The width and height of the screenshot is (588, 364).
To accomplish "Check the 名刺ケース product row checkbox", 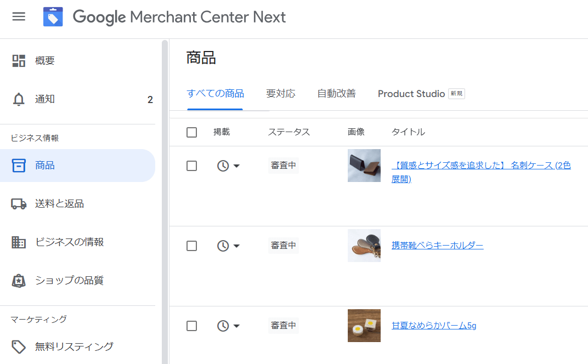I will click(191, 165).
